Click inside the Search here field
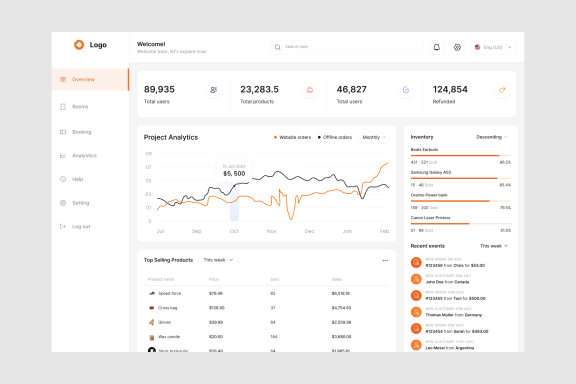 [347, 47]
